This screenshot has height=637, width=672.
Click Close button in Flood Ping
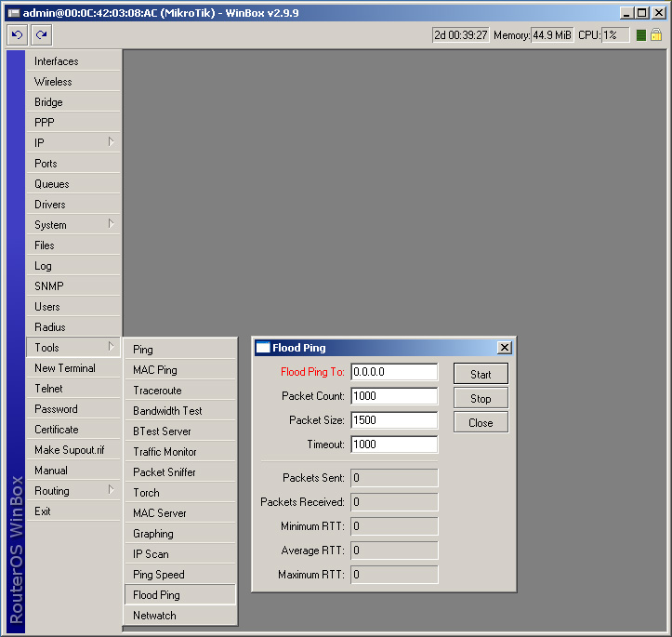[481, 422]
